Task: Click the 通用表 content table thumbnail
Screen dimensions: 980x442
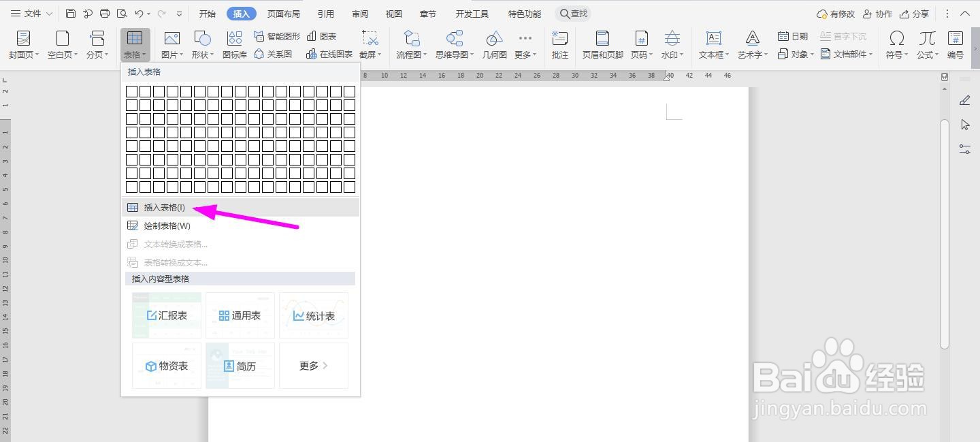Action: 240,315
